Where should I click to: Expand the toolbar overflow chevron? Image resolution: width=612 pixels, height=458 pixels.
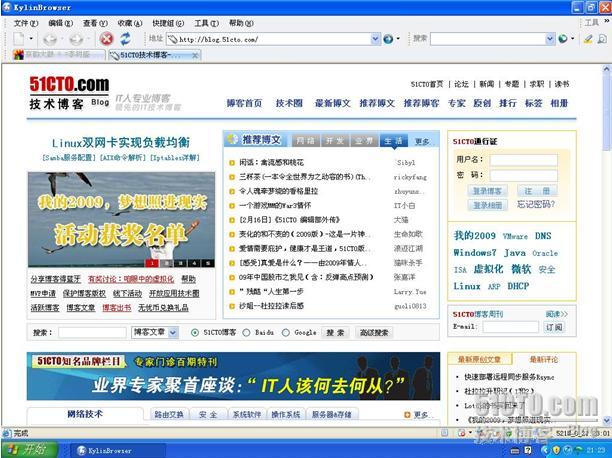pos(607,21)
